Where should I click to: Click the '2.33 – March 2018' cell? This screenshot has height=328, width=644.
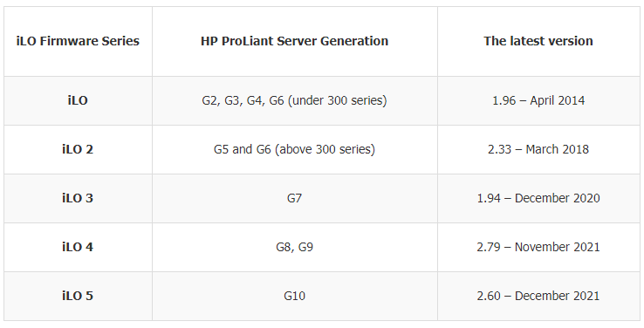[538, 149]
